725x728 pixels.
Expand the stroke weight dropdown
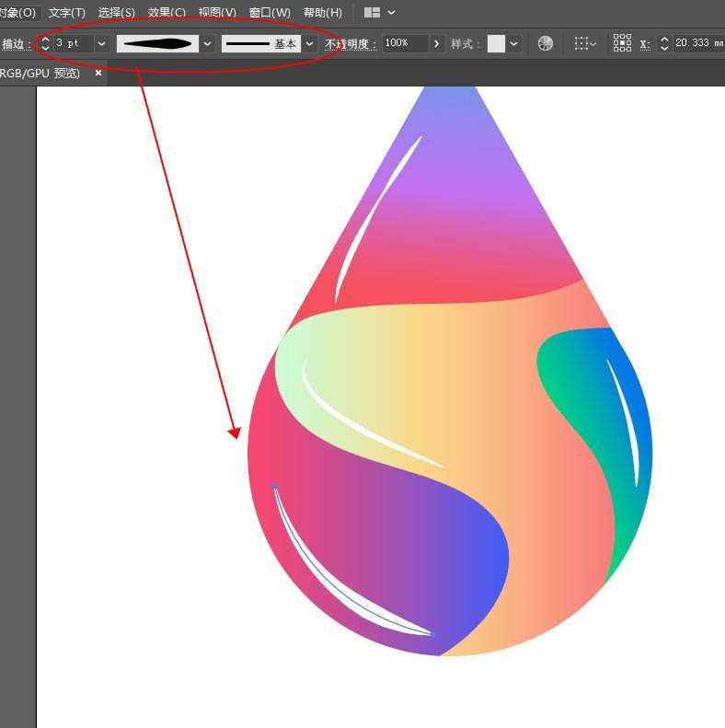pyautogui.click(x=101, y=43)
